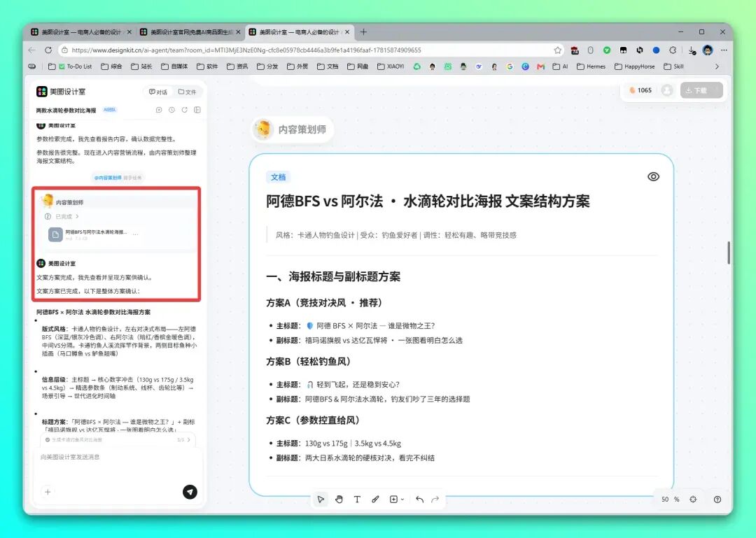Click the 美图设计室 logo
The image size is (756, 538).
[61, 92]
